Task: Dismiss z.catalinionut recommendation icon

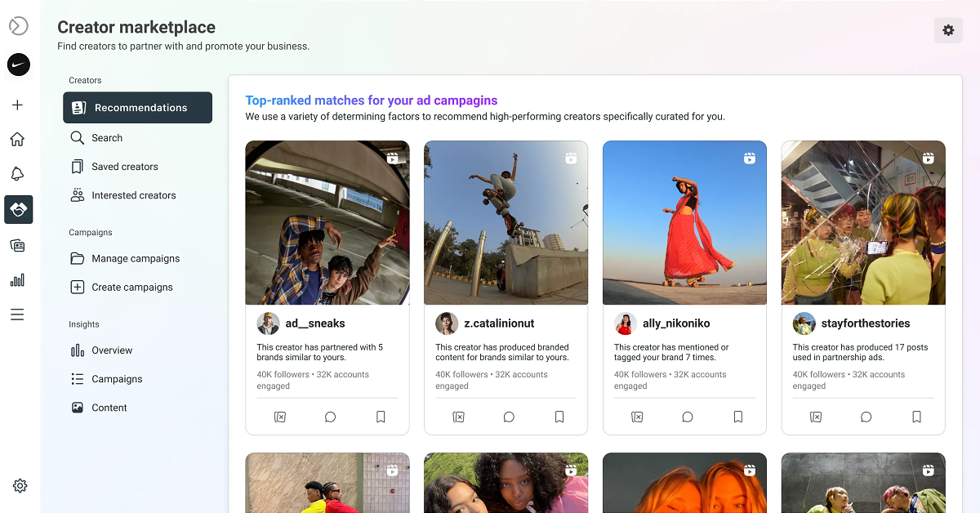Action: click(x=459, y=417)
